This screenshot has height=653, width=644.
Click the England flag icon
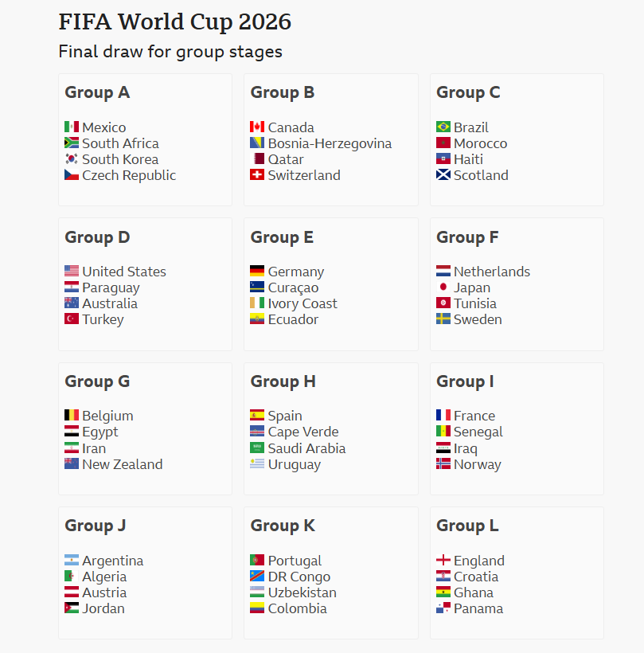[x=443, y=561]
